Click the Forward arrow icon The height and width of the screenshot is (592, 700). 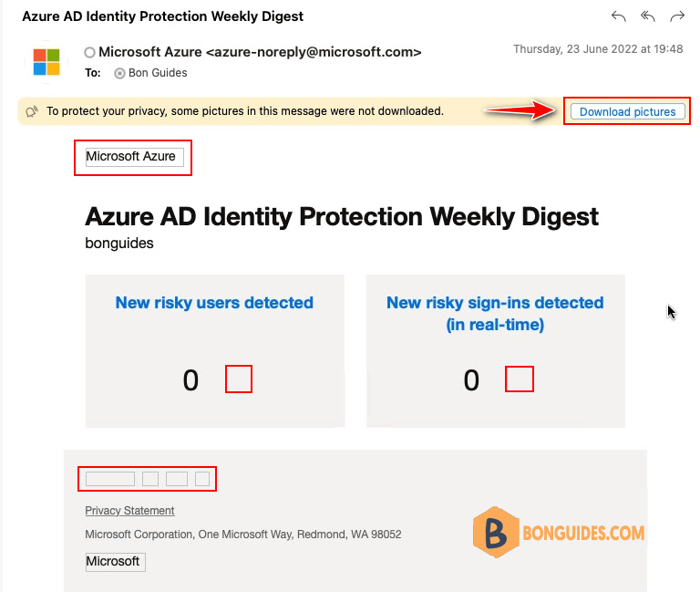tap(677, 17)
